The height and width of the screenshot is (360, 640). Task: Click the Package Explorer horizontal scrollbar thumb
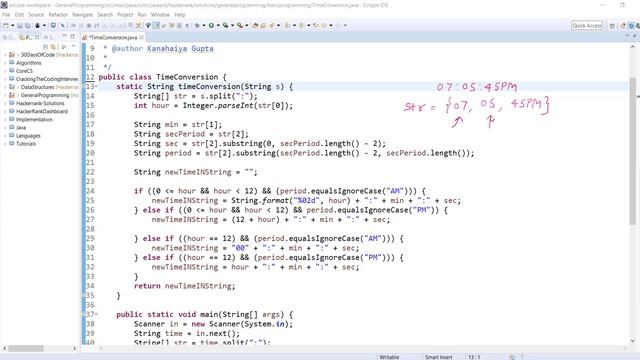(26, 349)
